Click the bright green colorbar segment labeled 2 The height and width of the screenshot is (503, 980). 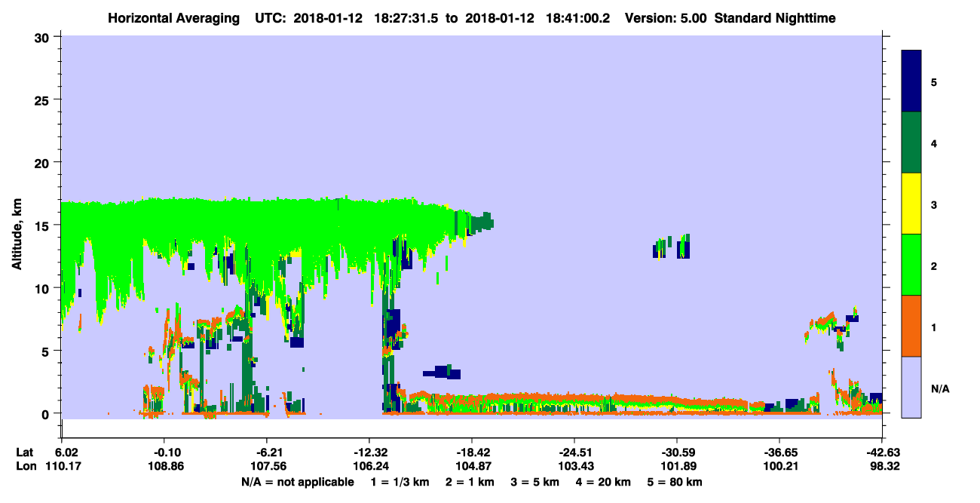pyautogui.click(x=911, y=265)
